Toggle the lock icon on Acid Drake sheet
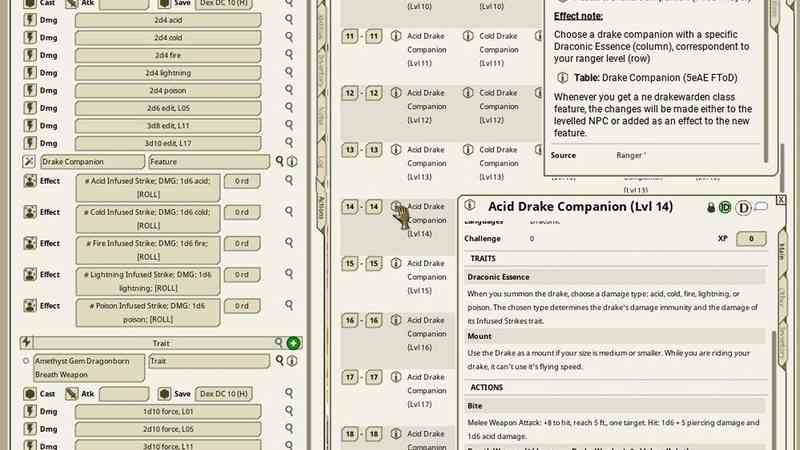Image resolution: width=800 pixels, height=450 pixels. pos(711,207)
